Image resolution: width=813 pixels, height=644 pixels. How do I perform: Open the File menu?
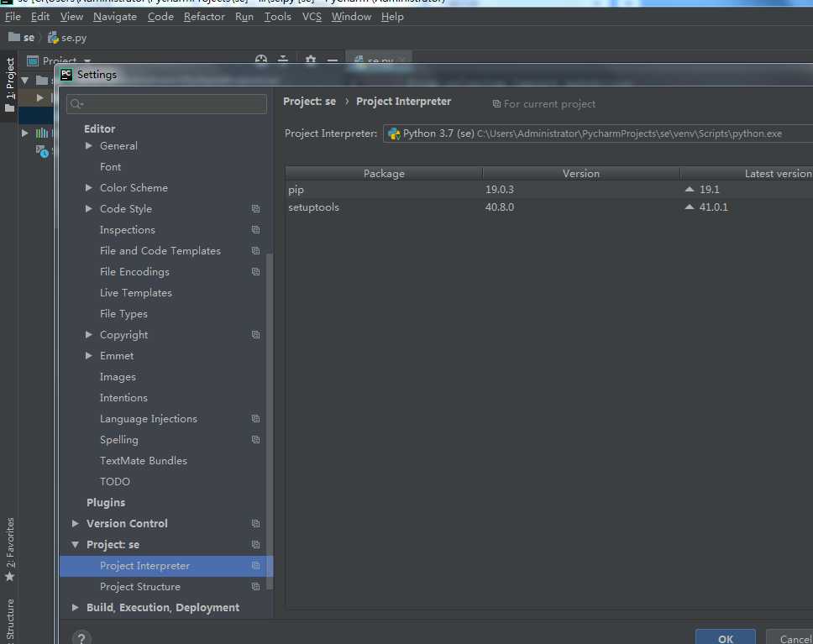click(x=13, y=17)
